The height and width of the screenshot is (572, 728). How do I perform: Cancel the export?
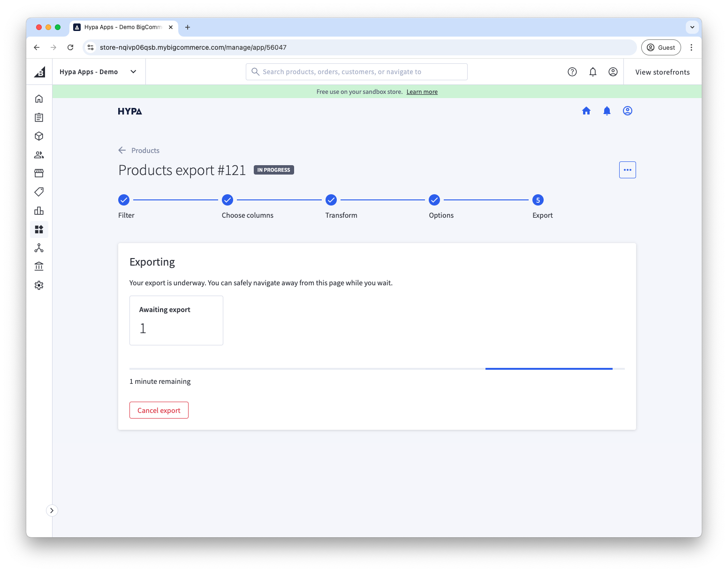tap(159, 410)
